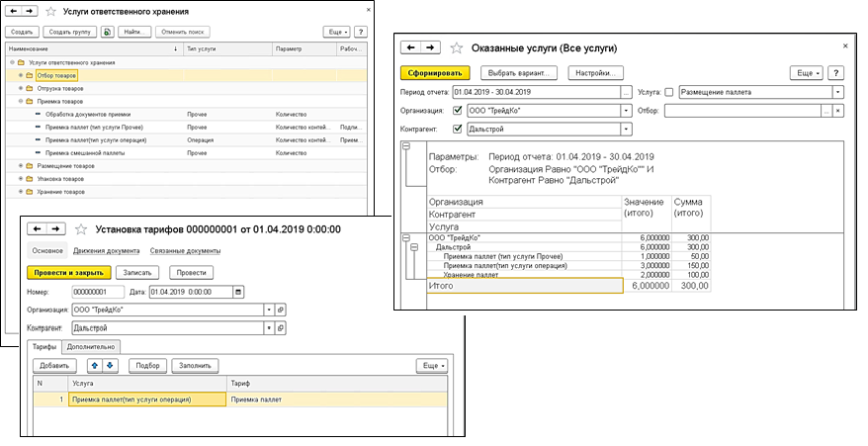
Task: Click open-form icon beside Организация in tariff document
Action: [281, 311]
